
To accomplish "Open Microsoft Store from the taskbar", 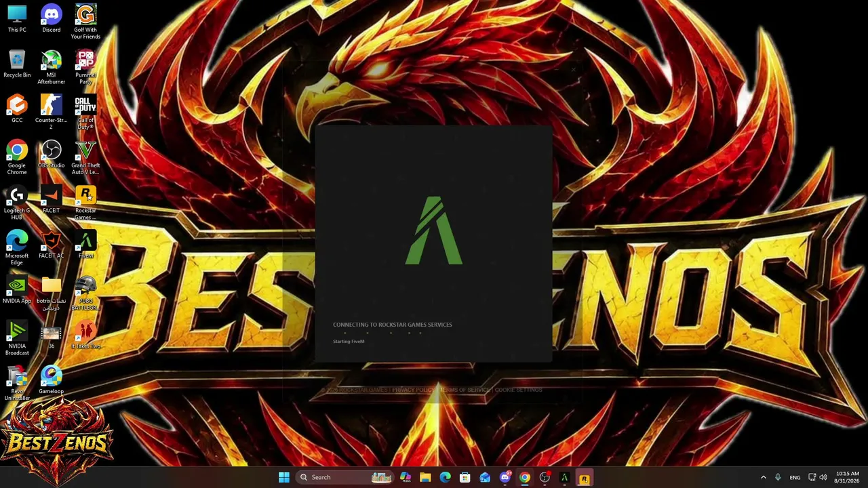I will tap(465, 477).
